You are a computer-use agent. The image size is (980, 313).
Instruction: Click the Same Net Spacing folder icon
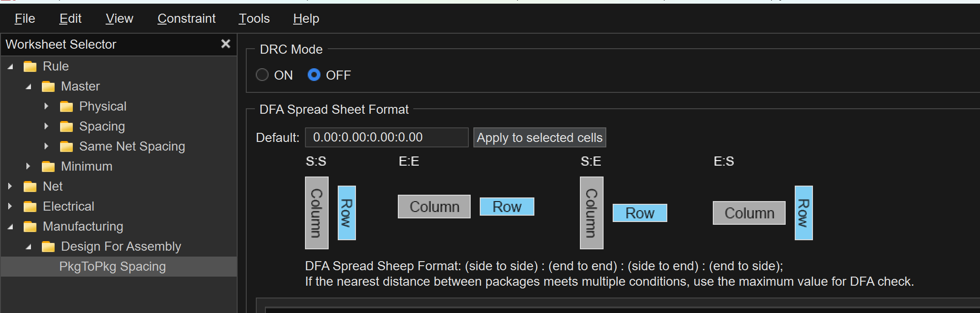pyautogui.click(x=66, y=146)
